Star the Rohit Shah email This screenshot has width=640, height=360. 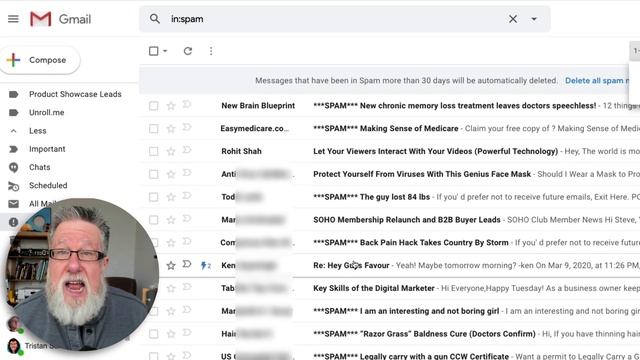pyautogui.click(x=171, y=151)
